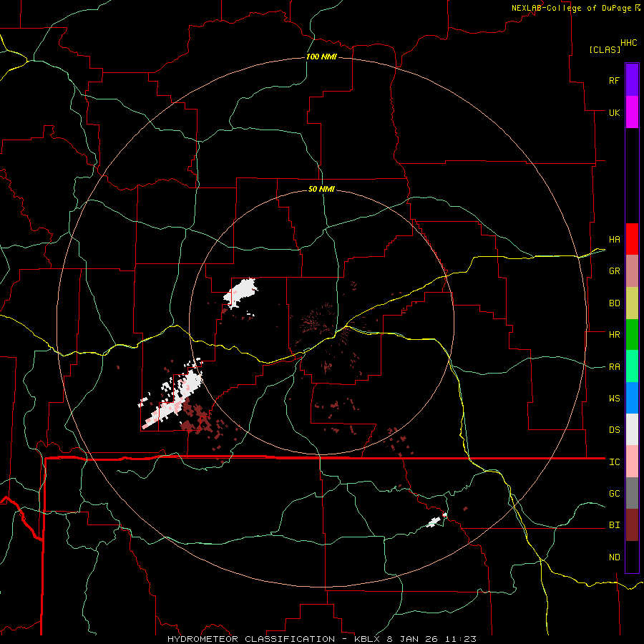Click the RF purple legend swatch
The height and width of the screenshot is (644, 644).
click(632, 80)
